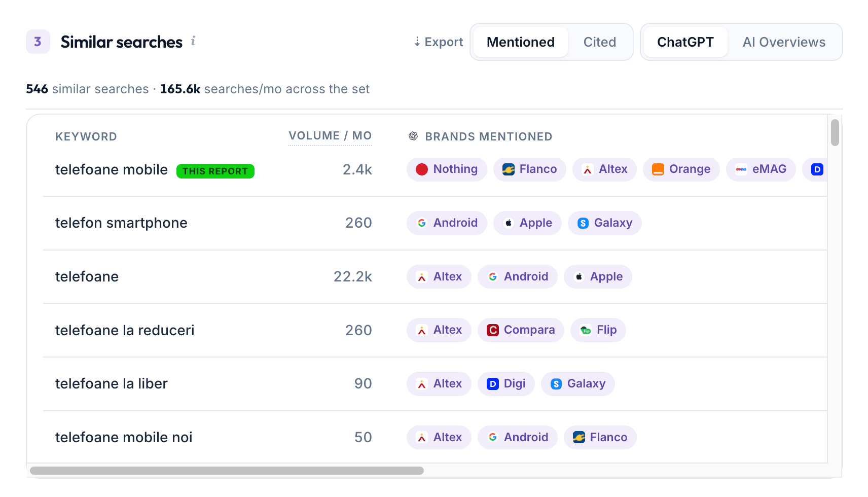
Task: Click the Nothing brand chip in telefoane mobile row
Action: (x=447, y=169)
